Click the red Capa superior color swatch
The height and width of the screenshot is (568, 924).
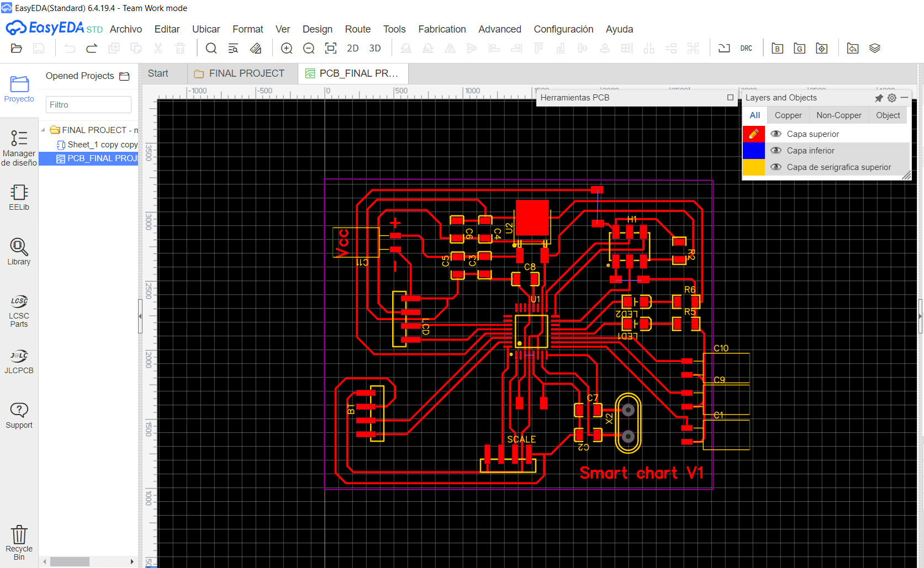pos(754,134)
